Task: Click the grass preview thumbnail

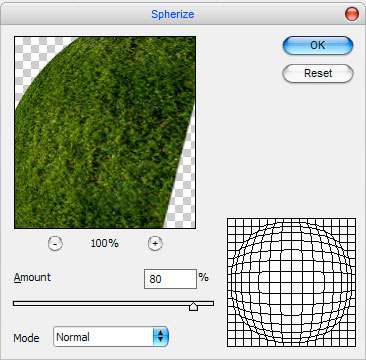Action: (105, 132)
